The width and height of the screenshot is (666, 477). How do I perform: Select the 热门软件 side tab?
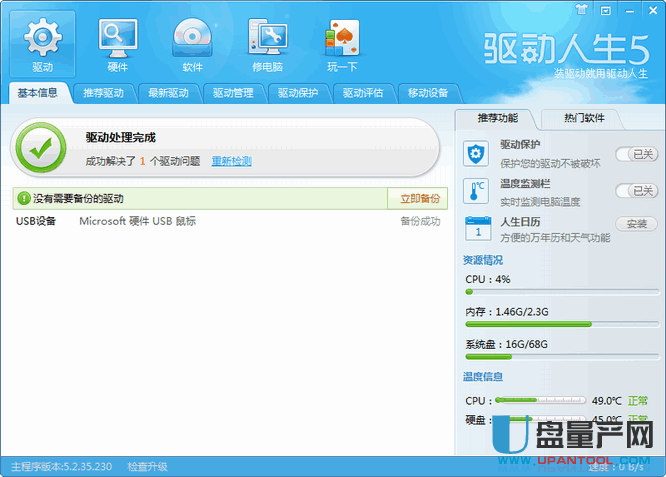pyautogui.click(x=584, y=119)
